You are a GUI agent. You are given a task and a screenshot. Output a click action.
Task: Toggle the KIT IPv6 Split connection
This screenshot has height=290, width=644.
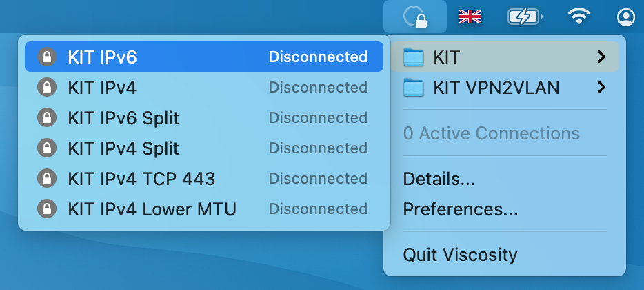coord(123,118)
